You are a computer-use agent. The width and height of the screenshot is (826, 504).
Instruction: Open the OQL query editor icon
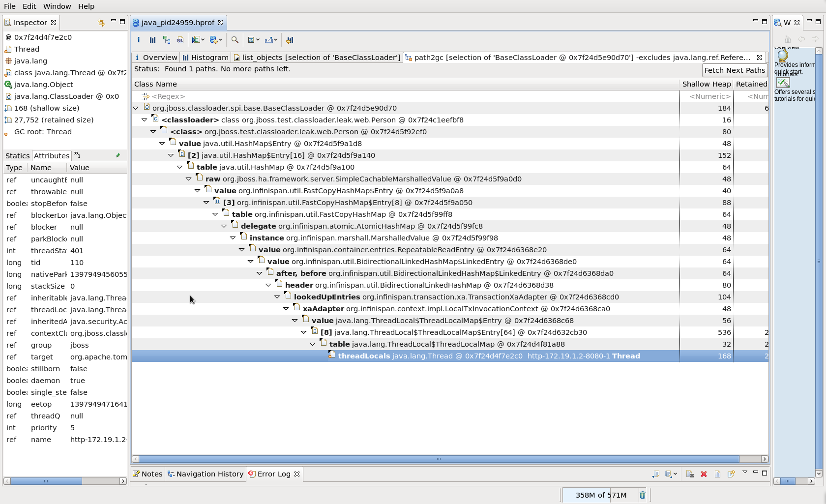click(x=180, y=40)
